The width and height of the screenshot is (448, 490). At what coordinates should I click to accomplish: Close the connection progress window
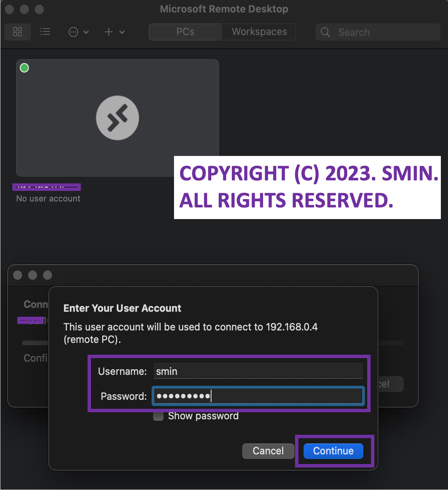[18, 275]
